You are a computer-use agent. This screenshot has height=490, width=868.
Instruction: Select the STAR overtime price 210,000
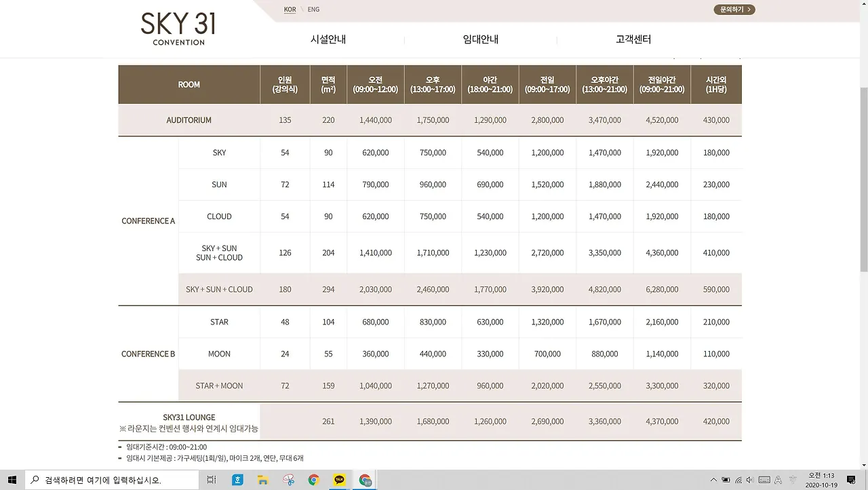(x=716, y=322)
